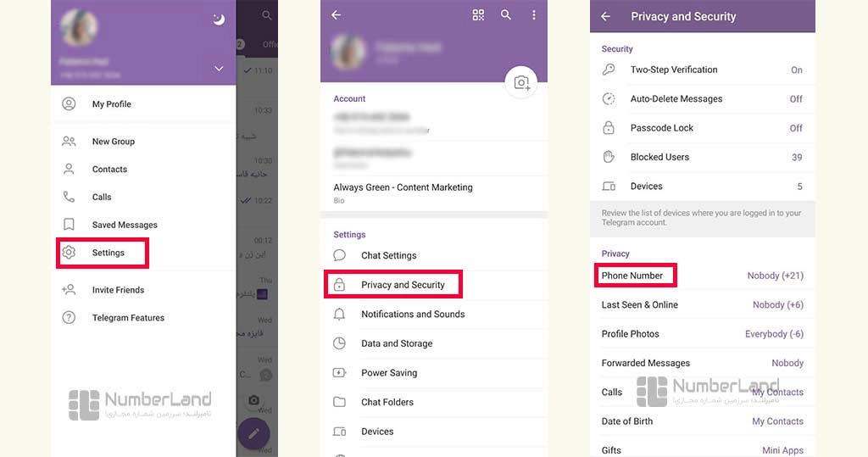Open the Chat Folders entry
Image resolution: width=868 pixels, height=457 pixels.
[x=387, y=402]
